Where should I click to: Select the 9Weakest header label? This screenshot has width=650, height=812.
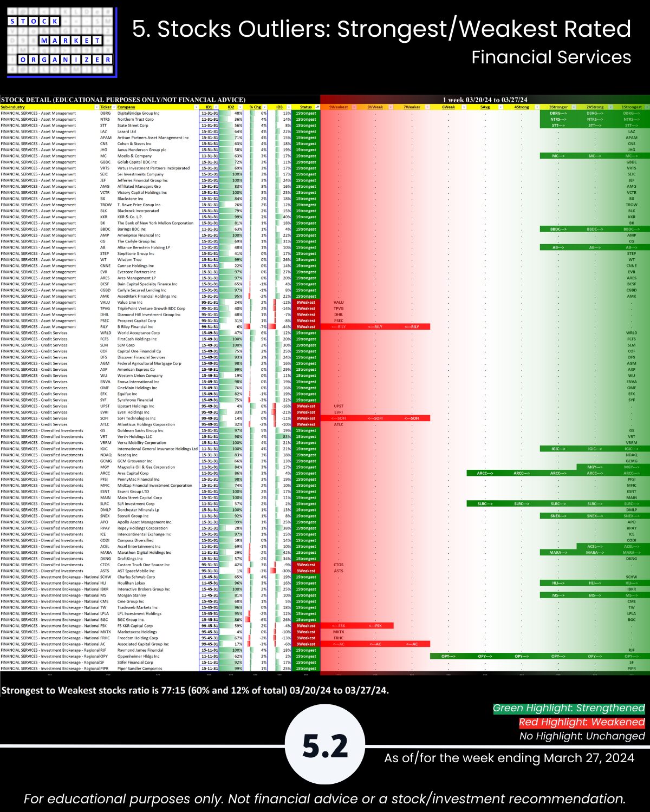tap(339, 107)
